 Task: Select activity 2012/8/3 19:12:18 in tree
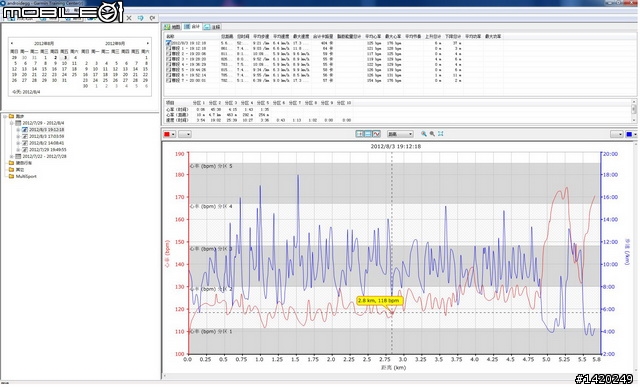coord(47,129)
